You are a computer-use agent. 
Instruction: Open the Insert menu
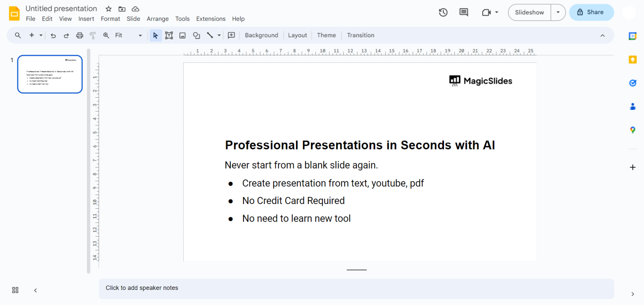coord(86,19)
